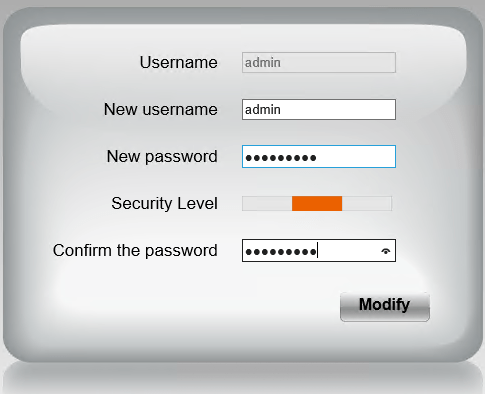Click the right gray Security Level segment
The image size is (485, 394).
click(x=367, y=203)
